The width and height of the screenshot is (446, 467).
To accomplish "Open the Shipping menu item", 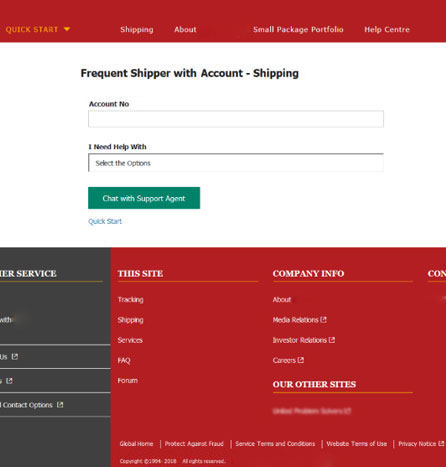I will [x=137, y=30].
